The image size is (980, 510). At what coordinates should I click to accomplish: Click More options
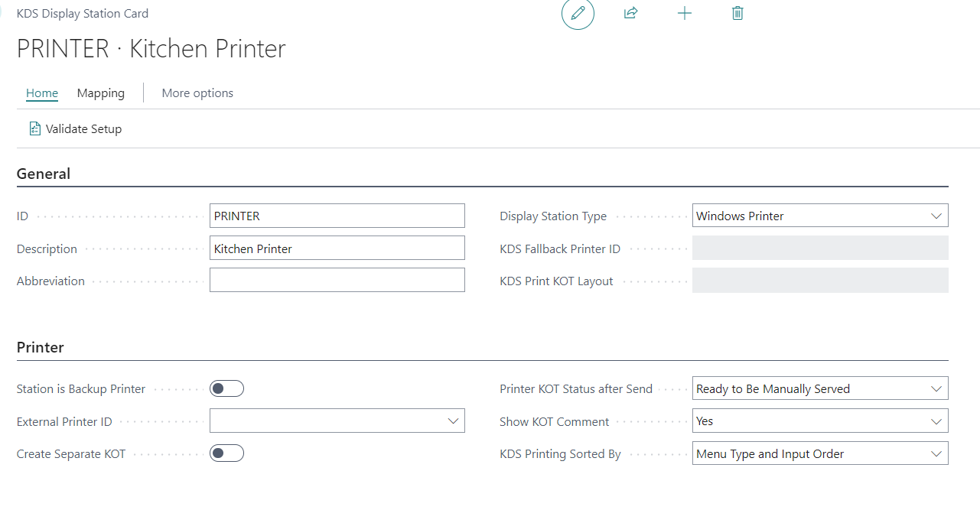point(197,93)
